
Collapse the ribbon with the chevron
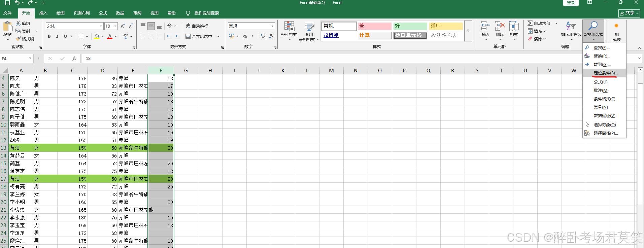[x=639, y=48]
